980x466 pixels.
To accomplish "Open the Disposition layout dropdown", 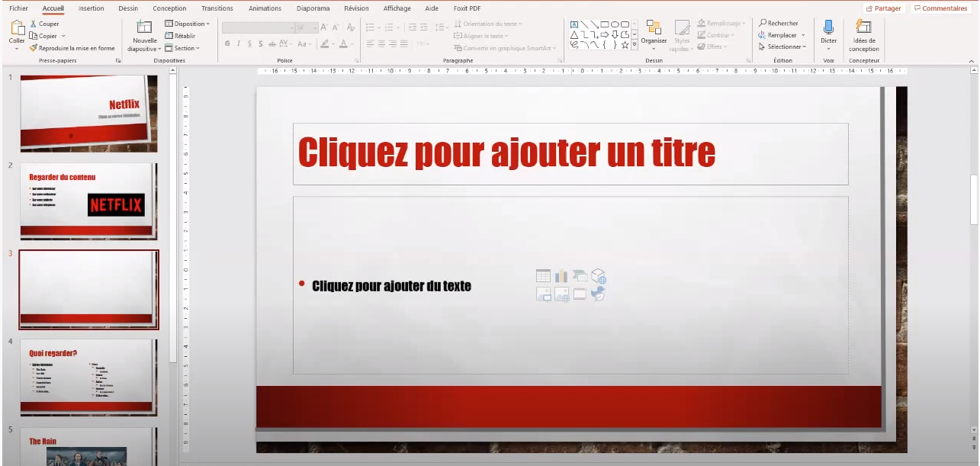I will (x=188, y=24).
